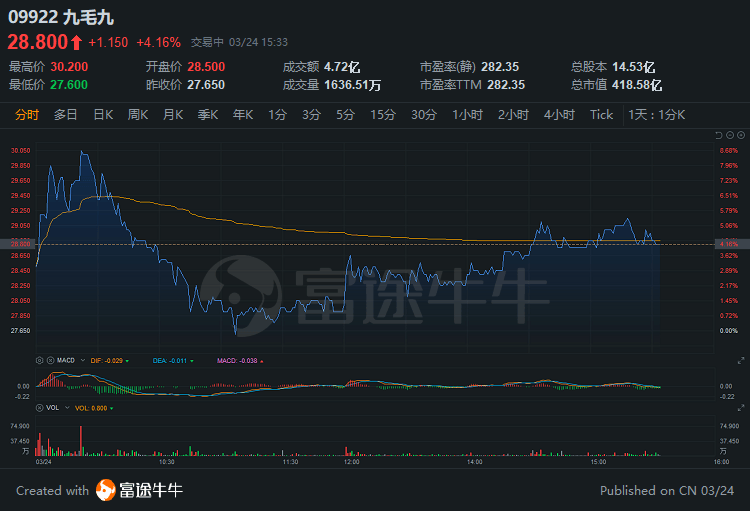Image resolution: width=750 pixels, height=511 pixels.
Task: Click the 14:00 time axis label
Action: [x=474, y=462]
